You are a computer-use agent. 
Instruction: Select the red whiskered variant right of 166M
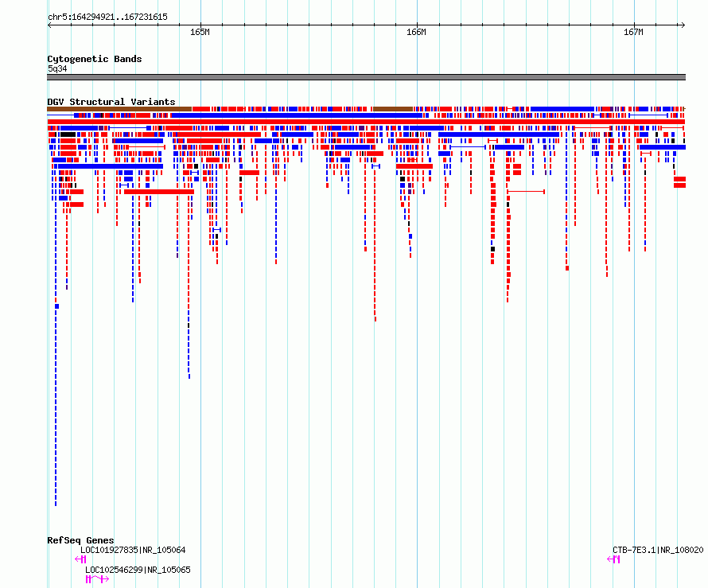point(526,192)
